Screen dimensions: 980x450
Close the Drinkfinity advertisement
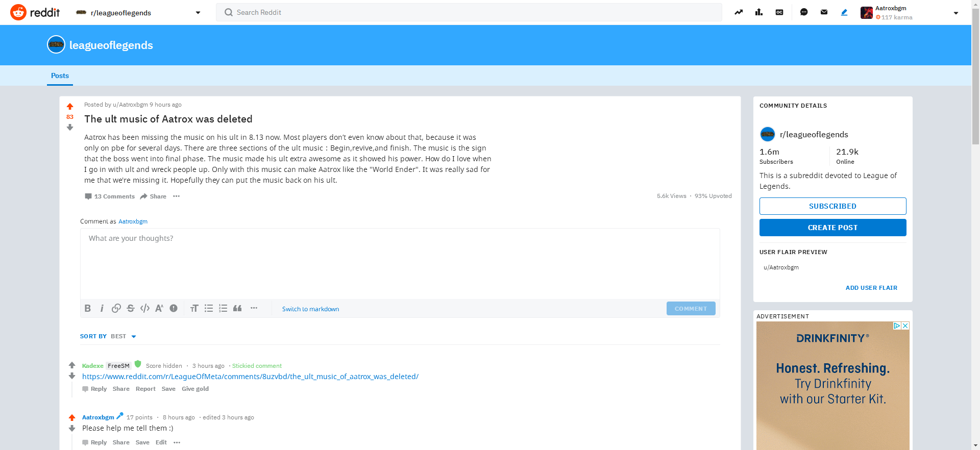coord(905,326)
